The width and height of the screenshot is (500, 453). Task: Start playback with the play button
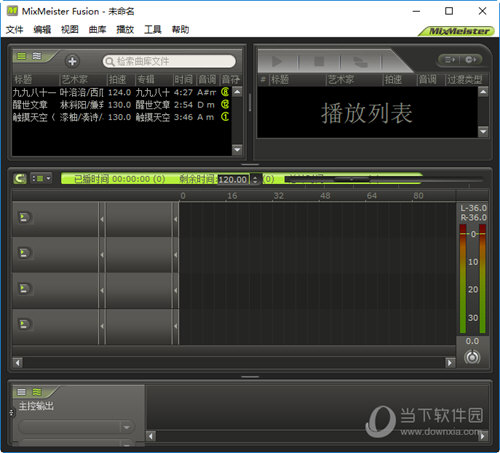[x=277, y=62]
